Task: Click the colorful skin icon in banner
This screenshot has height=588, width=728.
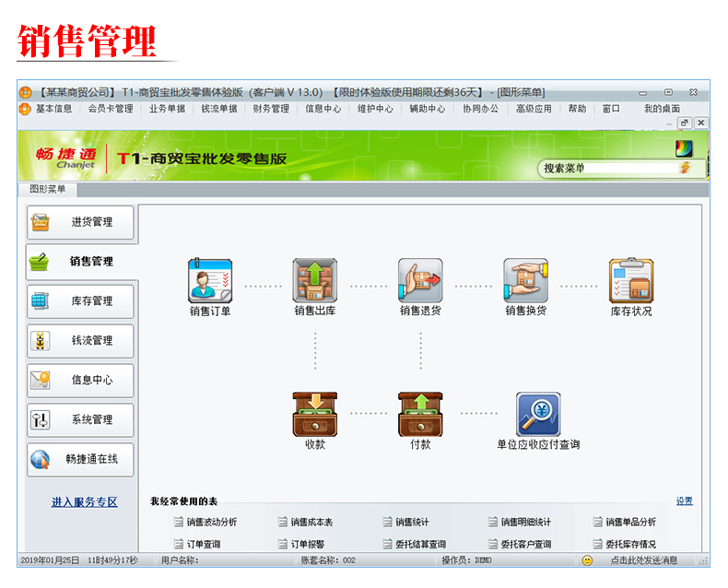Action: coord(683,148)
